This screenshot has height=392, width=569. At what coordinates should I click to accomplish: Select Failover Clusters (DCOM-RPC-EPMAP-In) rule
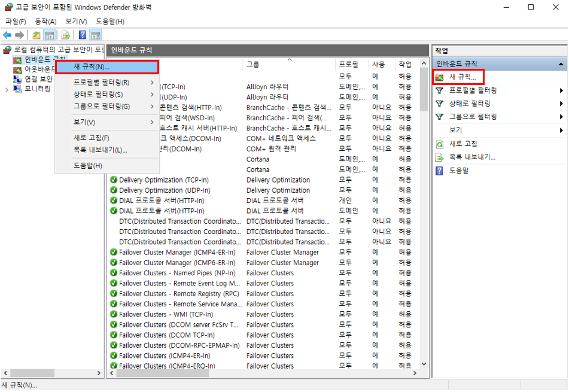[179, 345]
